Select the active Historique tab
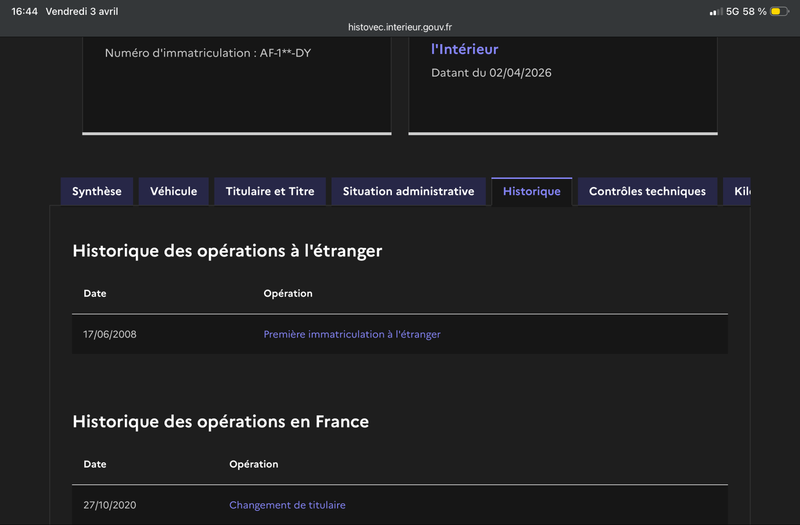800x525 pixels. 532,191
